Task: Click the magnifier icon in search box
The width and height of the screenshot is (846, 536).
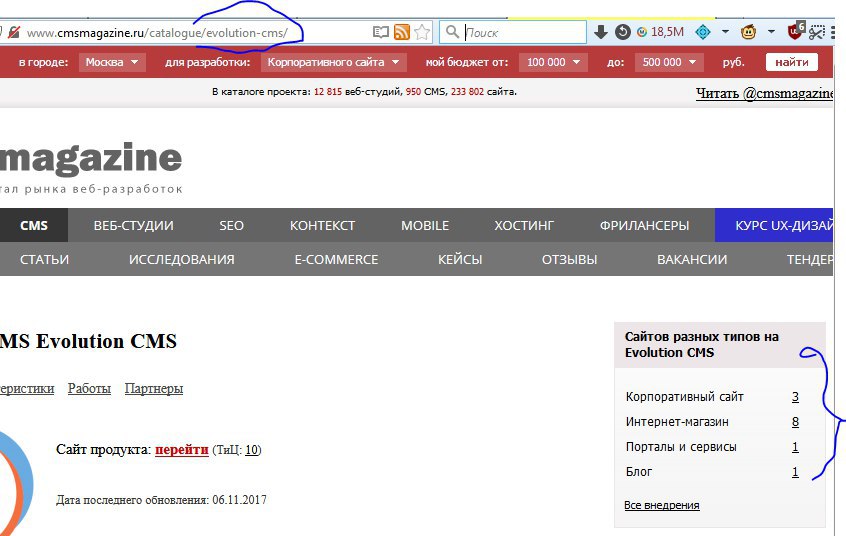Action: coord(452,32)
